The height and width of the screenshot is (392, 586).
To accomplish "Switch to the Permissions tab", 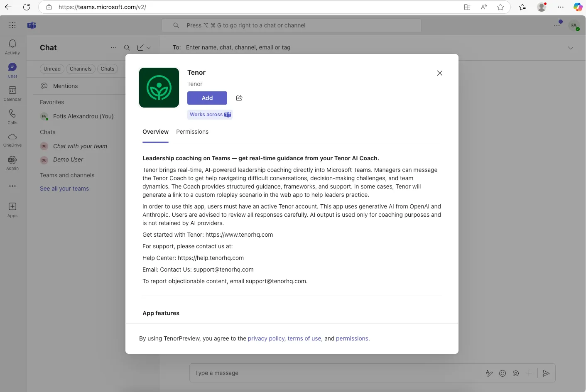I will pos(192,132).
